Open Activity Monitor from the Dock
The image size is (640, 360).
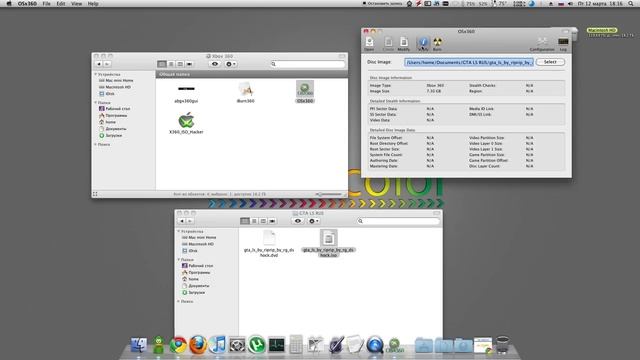click(276, 345)
